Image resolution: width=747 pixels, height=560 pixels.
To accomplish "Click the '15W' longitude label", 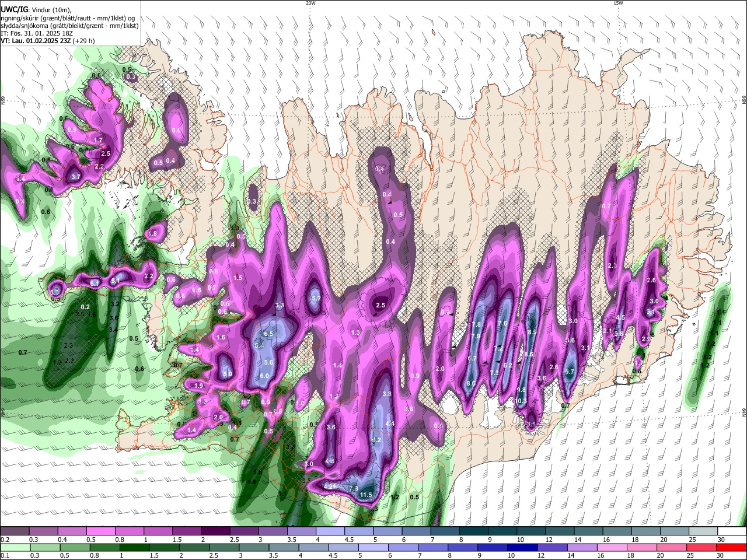I will (618, 3).
